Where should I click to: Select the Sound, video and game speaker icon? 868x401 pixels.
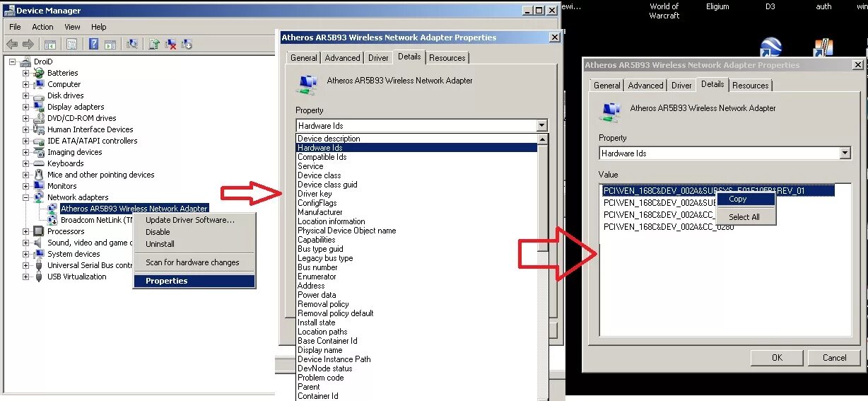coord(40,243)
